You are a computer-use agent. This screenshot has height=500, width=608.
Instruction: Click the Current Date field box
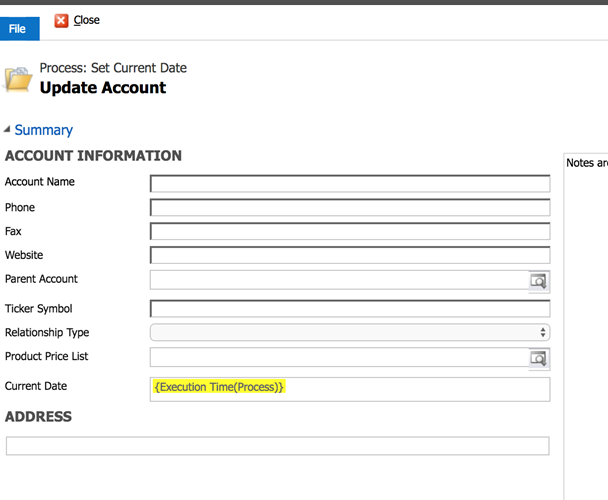350,389
